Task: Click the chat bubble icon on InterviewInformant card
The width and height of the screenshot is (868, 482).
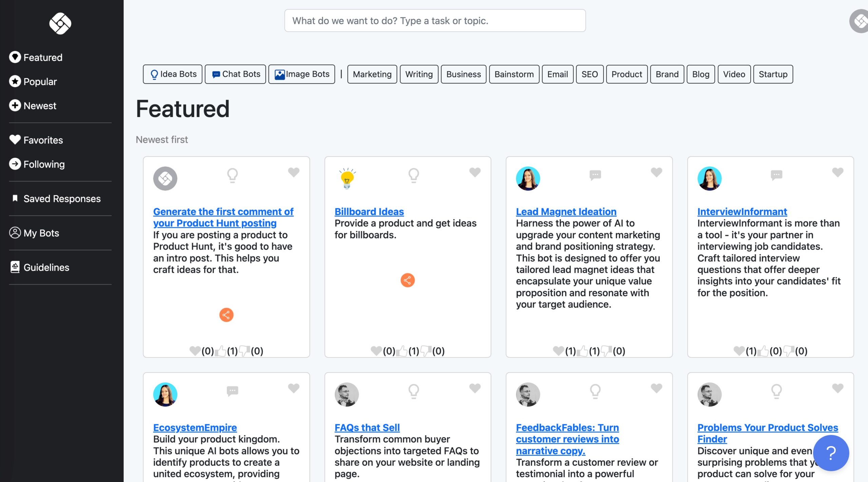Action: pos(776,175)
